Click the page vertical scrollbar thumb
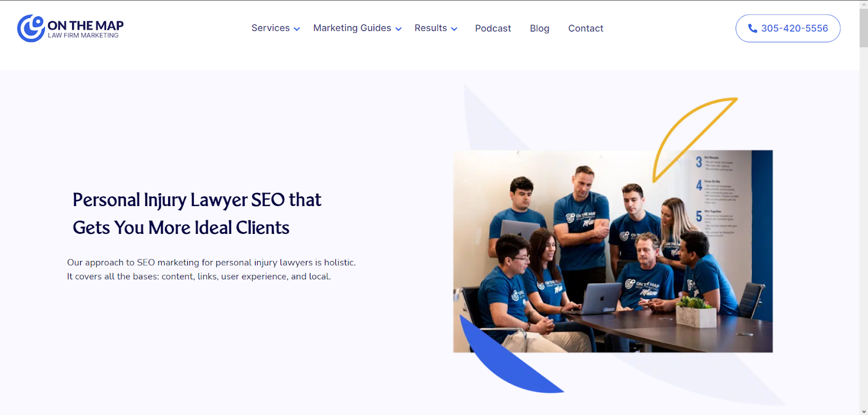The width and height of the screenshot is (868, 415). coord(864,28)
